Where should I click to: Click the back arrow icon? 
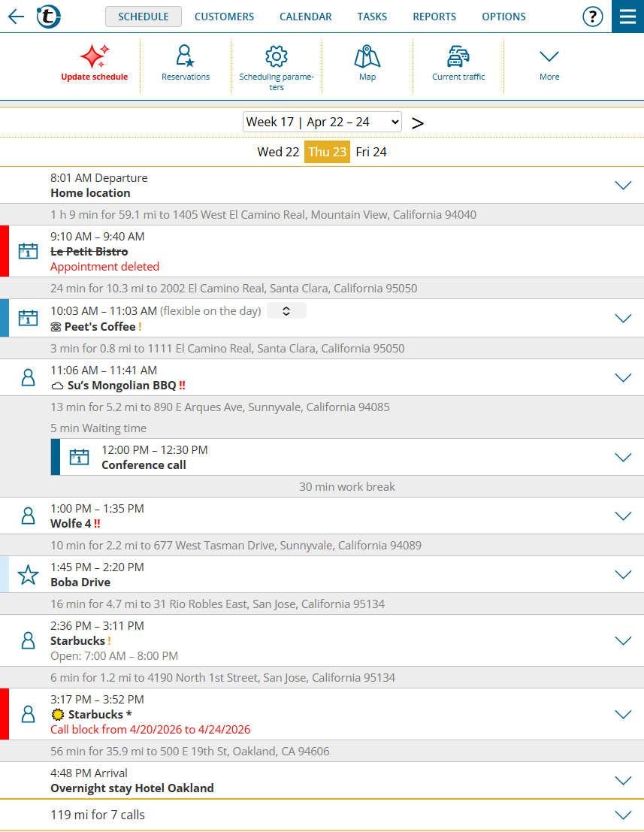16,17
